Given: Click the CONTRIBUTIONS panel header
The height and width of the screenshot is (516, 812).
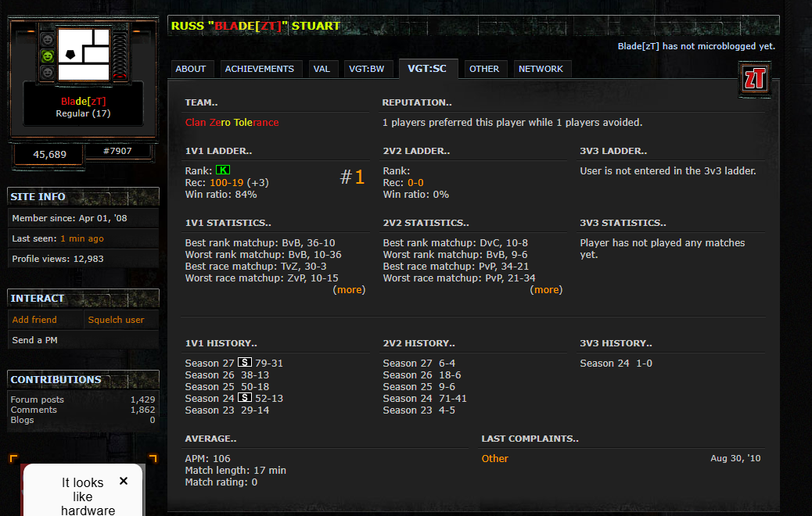Looking at the screenshot, I should point(83,379).
